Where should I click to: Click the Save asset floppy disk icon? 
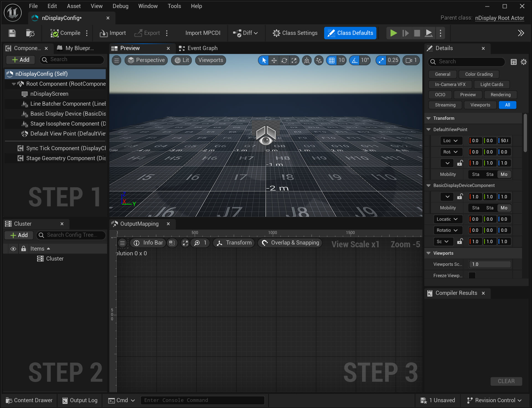(x=12, y=33)
